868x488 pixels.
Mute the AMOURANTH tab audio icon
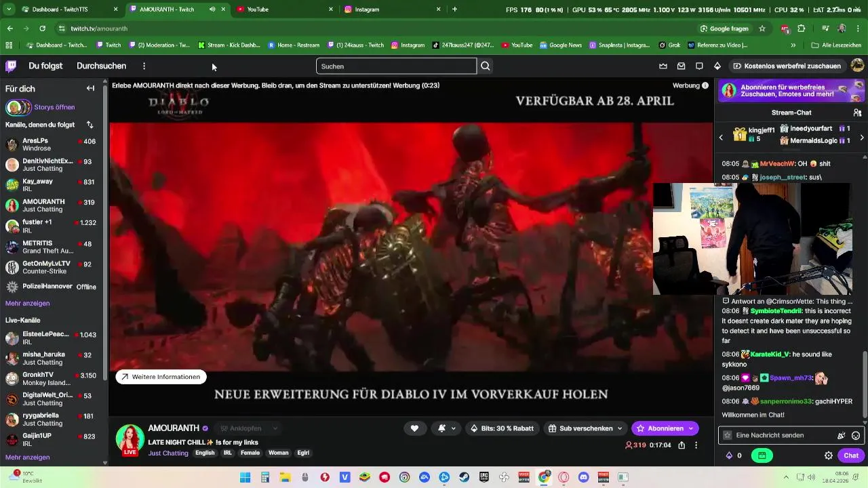tap(212, 9)
